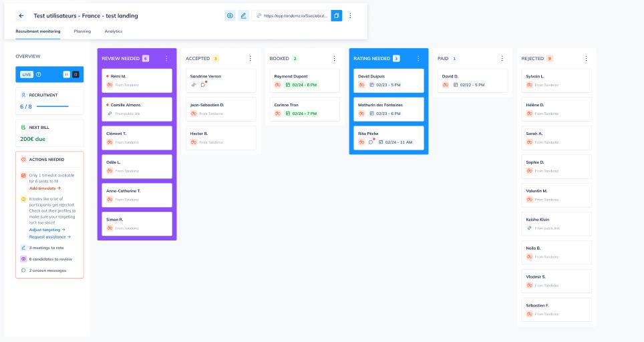Click the Tandemz icon on Mathurin des Fontaines card
Image resolution: width=644 pixels, height=342 pixels.
361,114
